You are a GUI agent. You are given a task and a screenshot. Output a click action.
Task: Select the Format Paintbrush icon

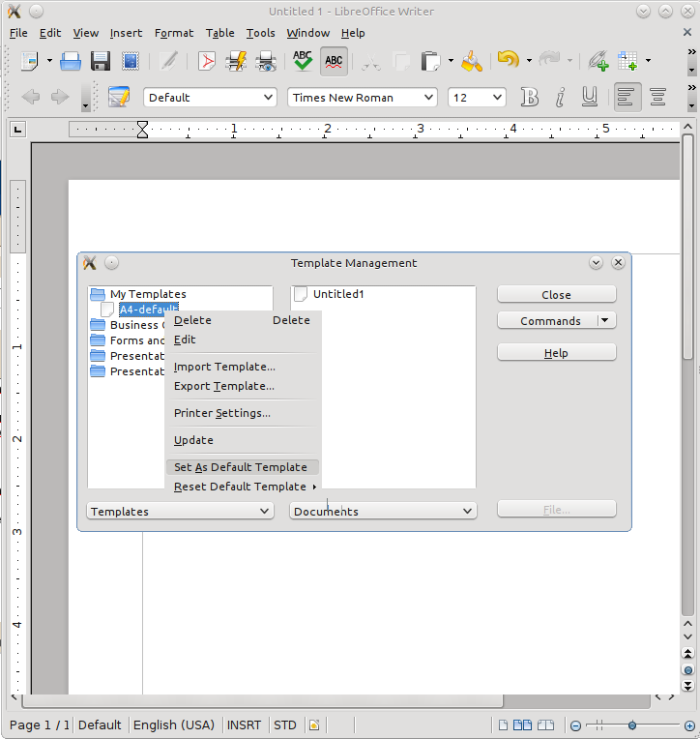tap(472, 61)
